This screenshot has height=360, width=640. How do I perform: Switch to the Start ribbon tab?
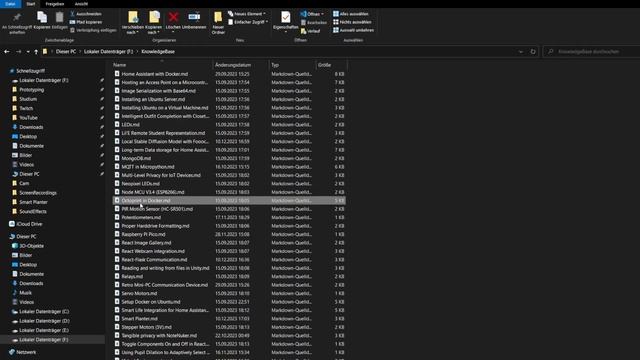31,4
